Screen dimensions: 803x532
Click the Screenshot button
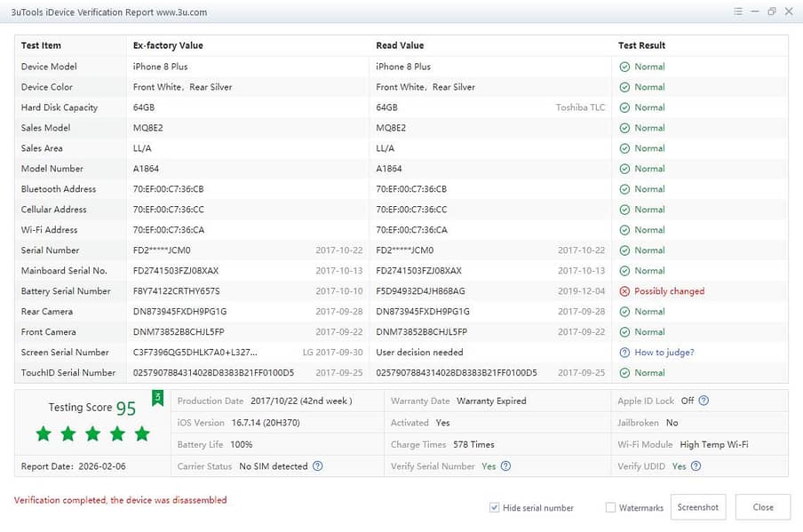pyautogui.click(x=698, y=507)
